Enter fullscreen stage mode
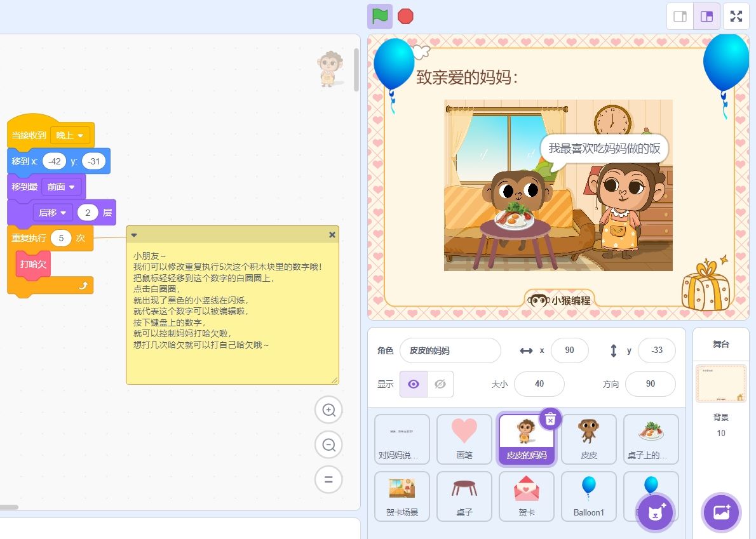This screenshot has width=756, height=539. click(736, 17)
